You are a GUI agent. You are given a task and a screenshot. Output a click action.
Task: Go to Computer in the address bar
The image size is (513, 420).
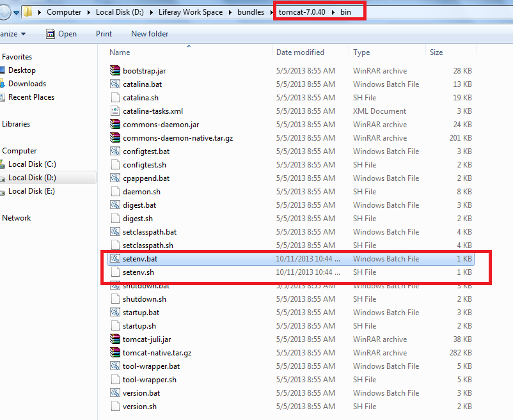(x=64, y=12)
